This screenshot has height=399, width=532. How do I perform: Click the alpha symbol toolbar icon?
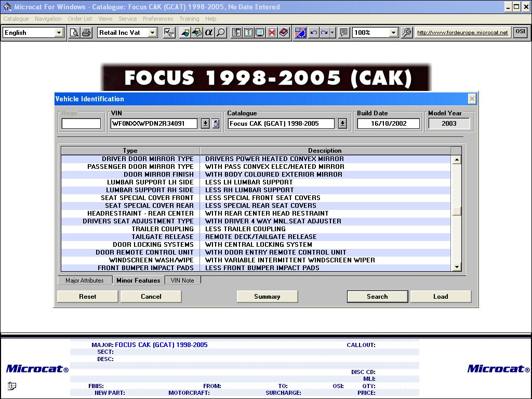pyautogui.click(x=209, y=33)
